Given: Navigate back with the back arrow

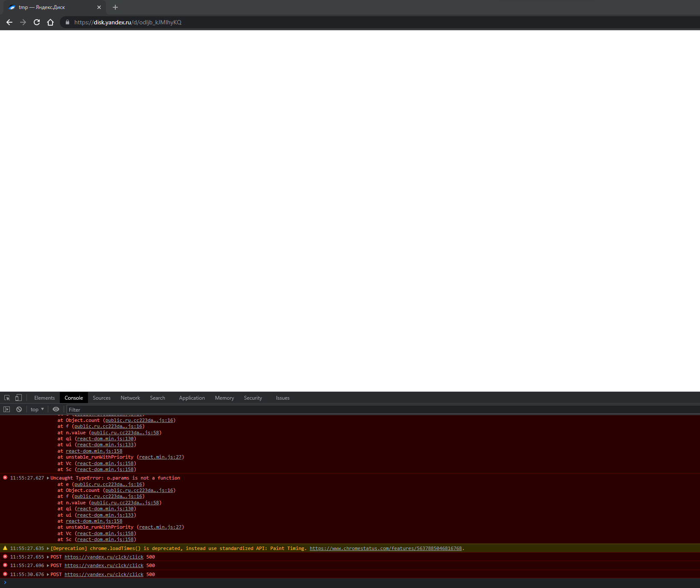Looking at the screenshot, I should click(x=9, y=22).
